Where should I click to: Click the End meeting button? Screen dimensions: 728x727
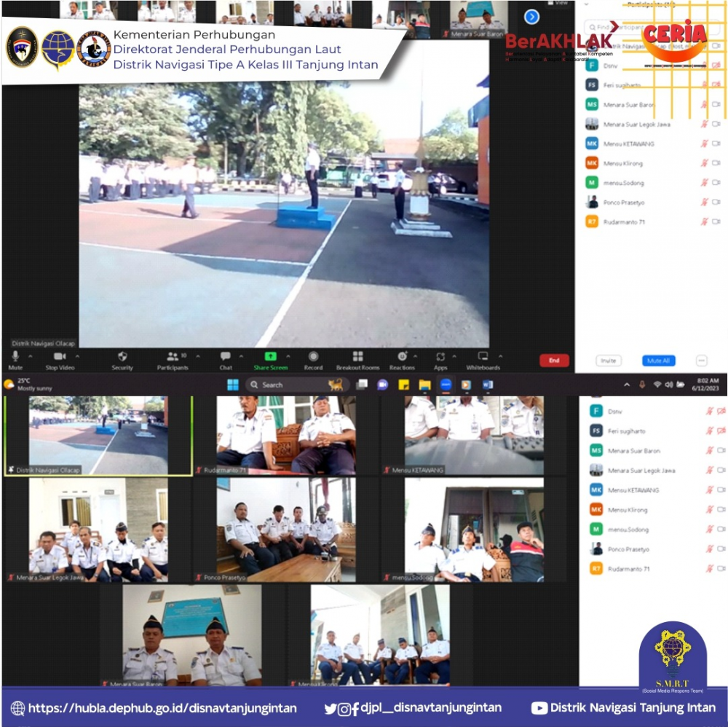tap(554, 361)
